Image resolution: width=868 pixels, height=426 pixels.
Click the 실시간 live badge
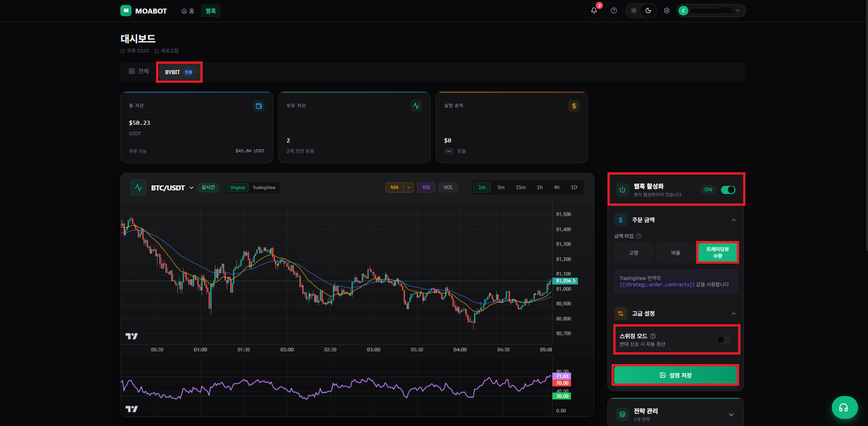[208, 187]
